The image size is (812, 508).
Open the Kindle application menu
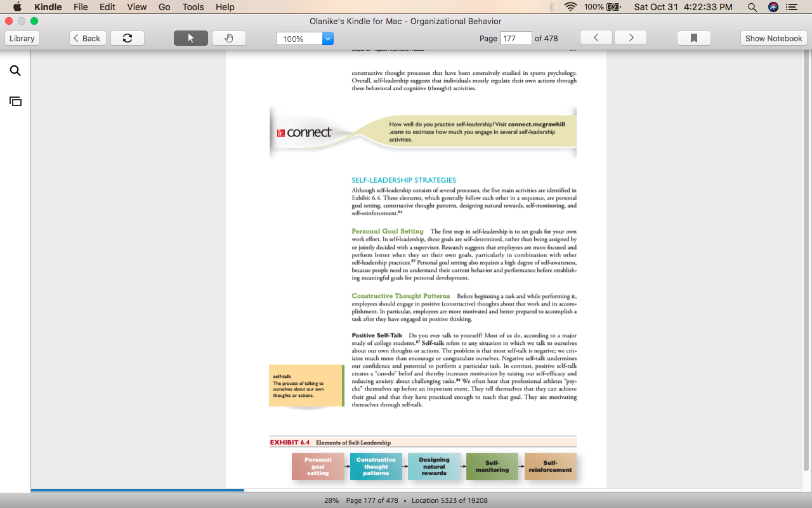coord(48,7)
